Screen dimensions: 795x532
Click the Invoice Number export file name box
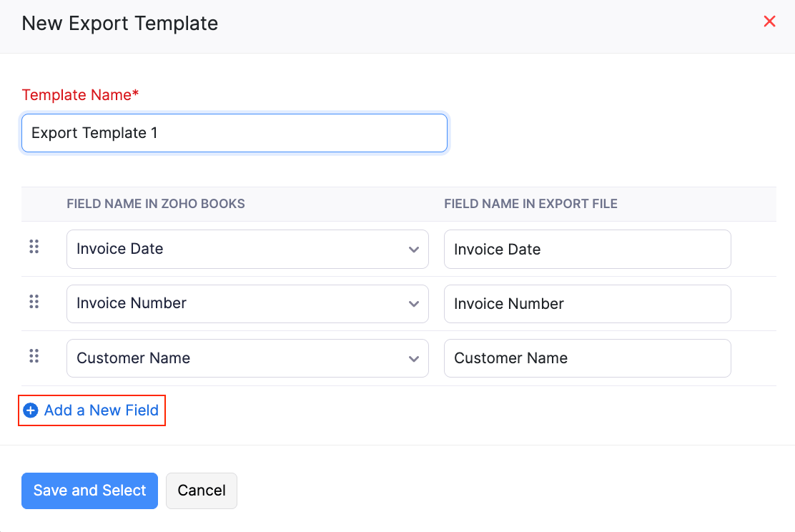(587, 303)
